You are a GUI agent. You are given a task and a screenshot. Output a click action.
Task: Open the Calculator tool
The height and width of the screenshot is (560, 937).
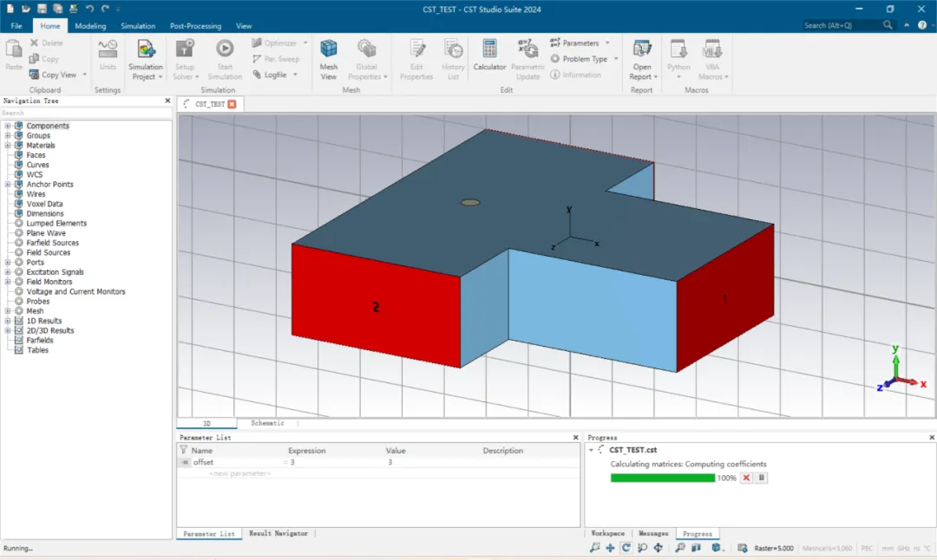click(489, 55)
